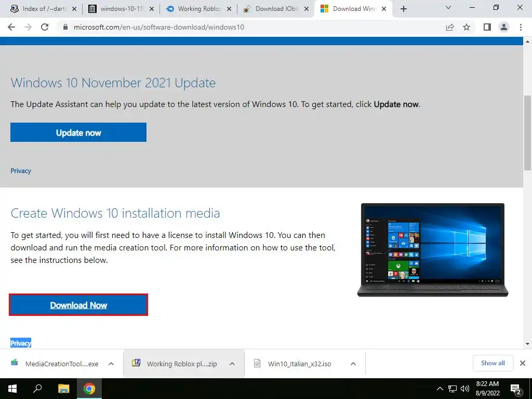Close the downloads bar
This screenshot has width=532, height=399.
tap(523, 363)
